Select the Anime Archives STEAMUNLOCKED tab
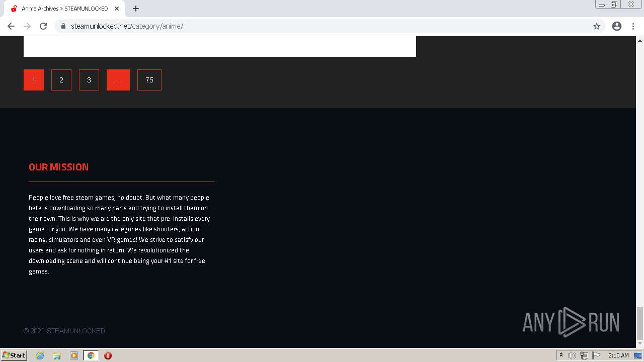This screenshot has width=644, height=362. 64,9
